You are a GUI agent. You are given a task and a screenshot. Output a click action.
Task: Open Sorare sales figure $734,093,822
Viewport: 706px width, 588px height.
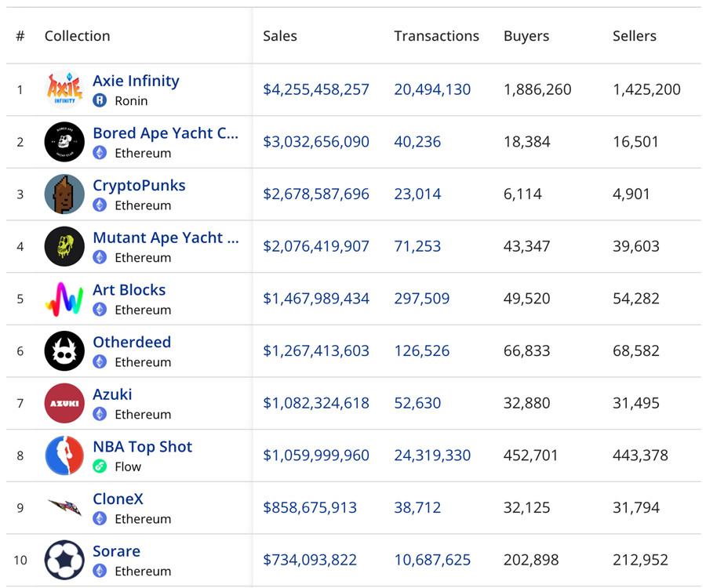pos(310,560)
